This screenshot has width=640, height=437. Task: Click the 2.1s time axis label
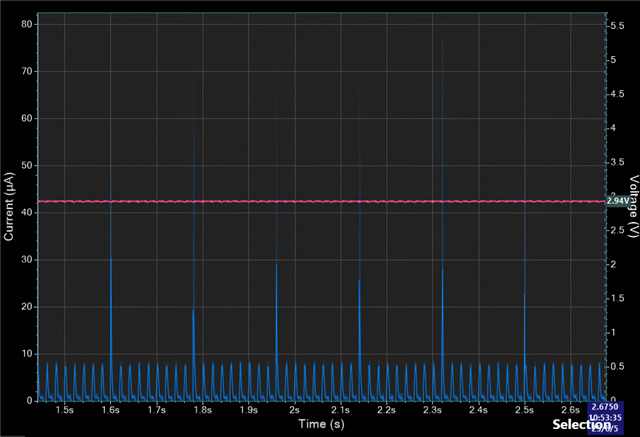point(340,410)
